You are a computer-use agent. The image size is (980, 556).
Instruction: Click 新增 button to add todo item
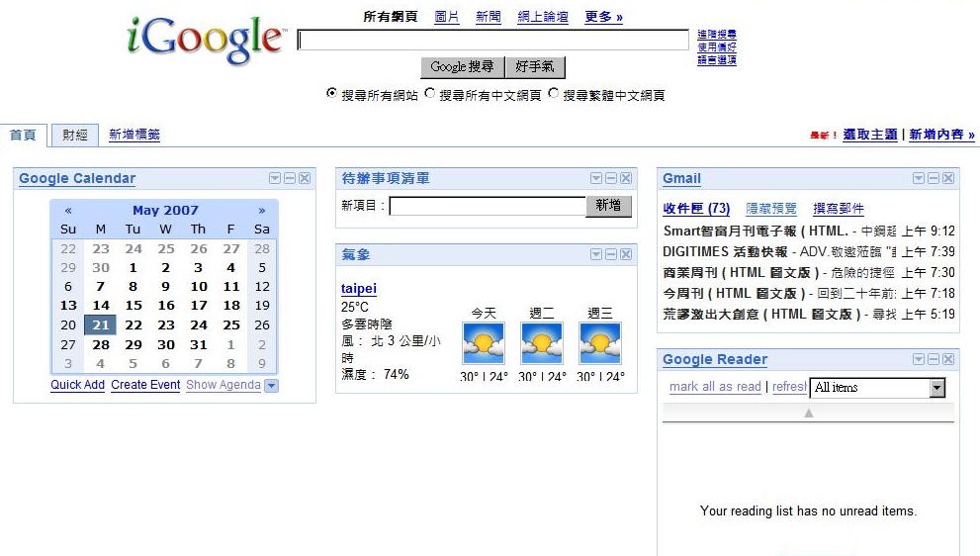[x=608, y=206]
